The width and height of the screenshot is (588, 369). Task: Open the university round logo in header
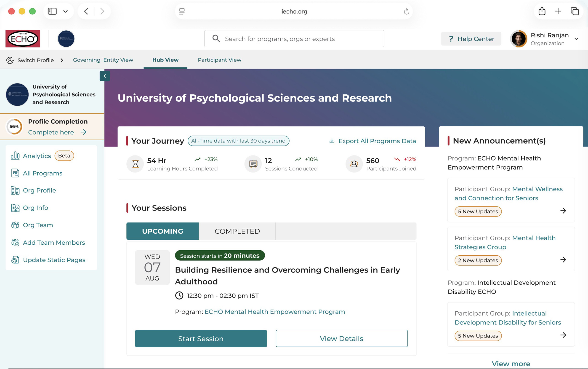[66, 39]
